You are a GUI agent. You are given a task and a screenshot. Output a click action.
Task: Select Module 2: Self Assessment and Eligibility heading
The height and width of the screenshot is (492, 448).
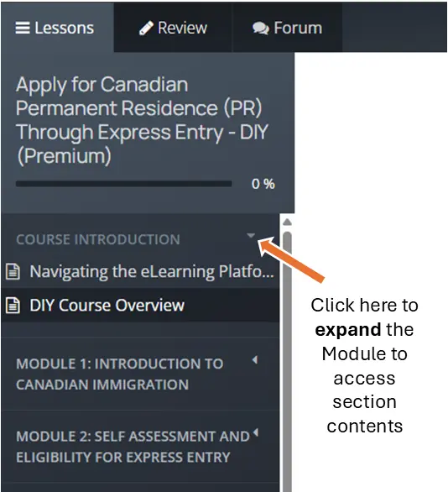click(x=133, y=447)
